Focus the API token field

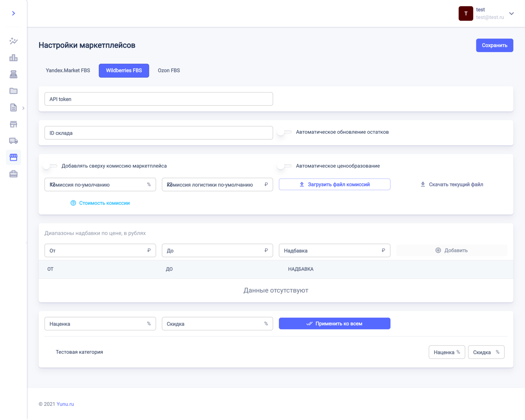click(159, 99)
